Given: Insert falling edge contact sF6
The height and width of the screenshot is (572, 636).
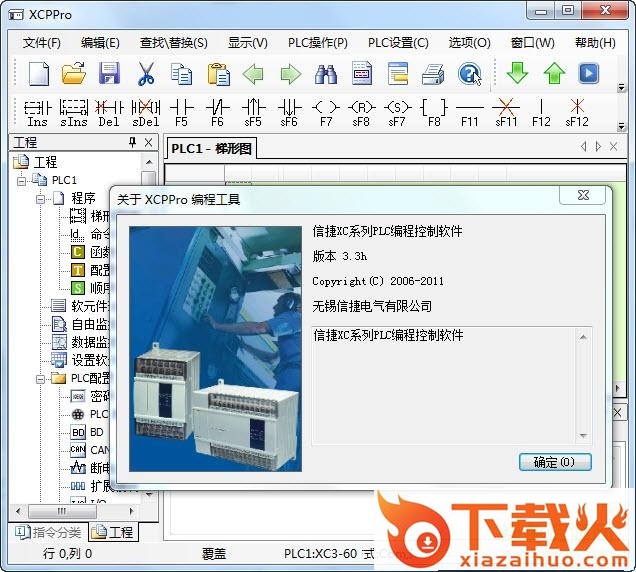Looking at the screenshot, I should pos(289,113).
